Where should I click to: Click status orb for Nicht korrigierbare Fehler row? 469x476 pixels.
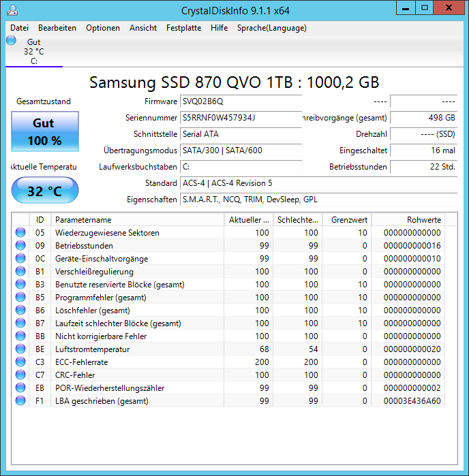click(20, 336)
